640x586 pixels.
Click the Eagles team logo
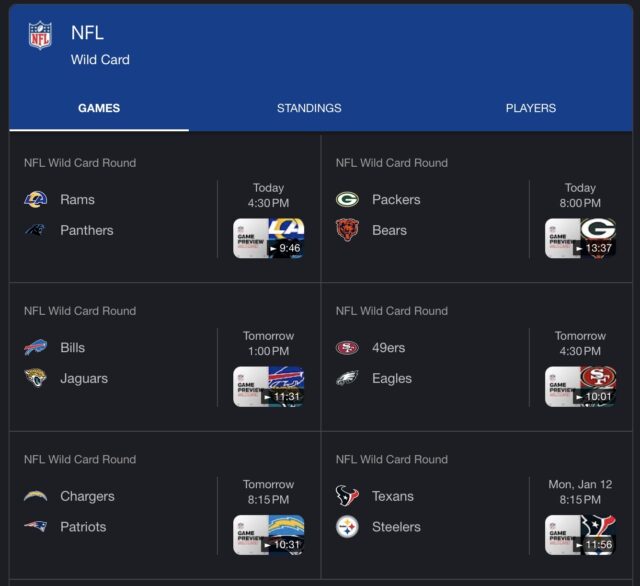347,378
